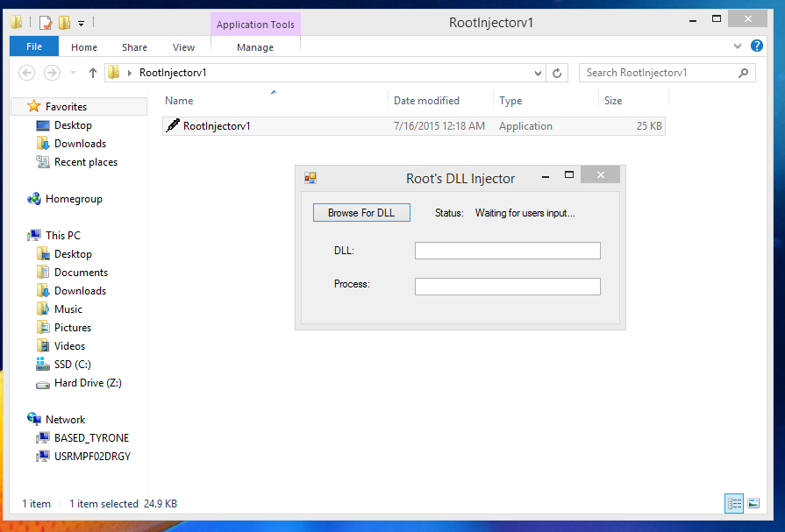The image size is (785, 532).
Task: Open address bar history dropdown
Action: click(538, 73)
